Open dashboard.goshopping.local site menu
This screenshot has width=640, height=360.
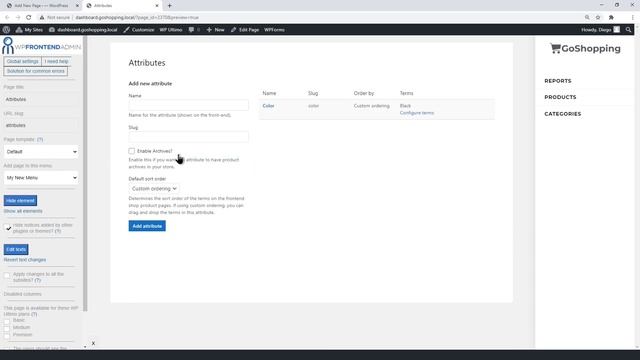[x=83, y=29]
